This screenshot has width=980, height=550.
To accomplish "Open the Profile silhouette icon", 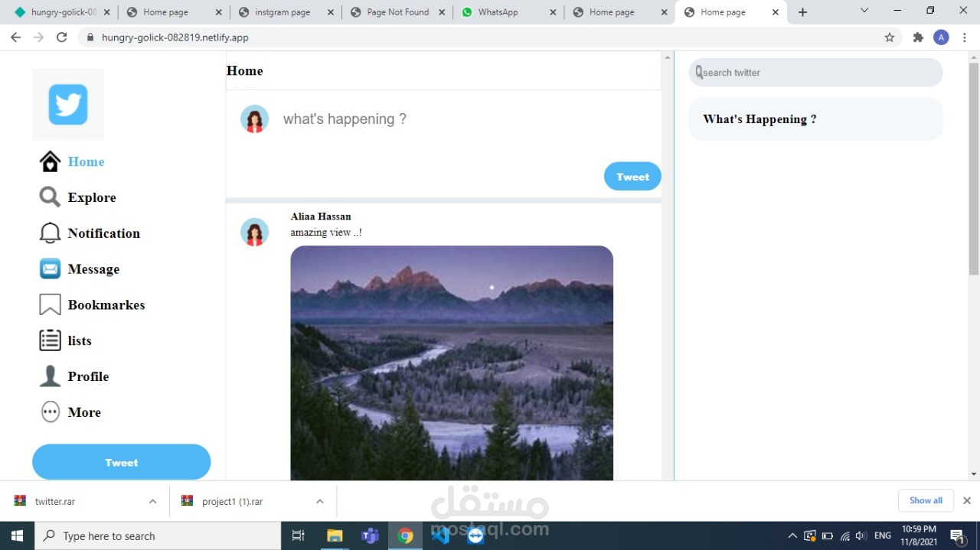I will coord(49,376).
